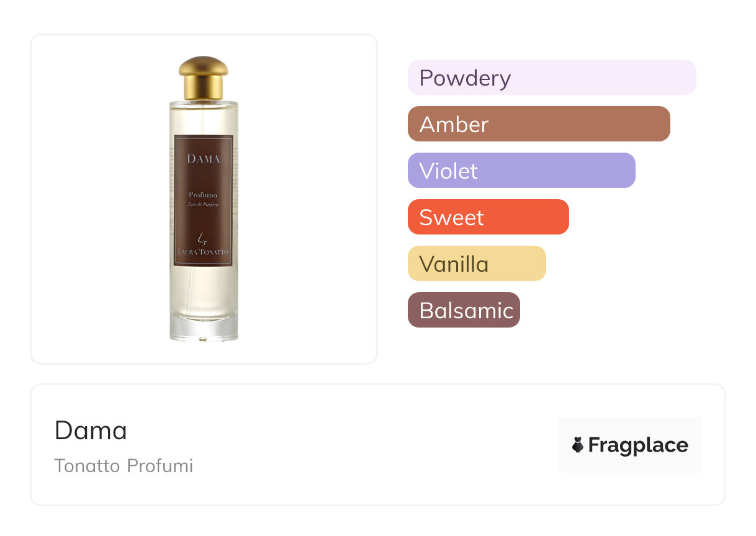Click the Powdery accord bar
756x536 pixels.
pos(551,78)
